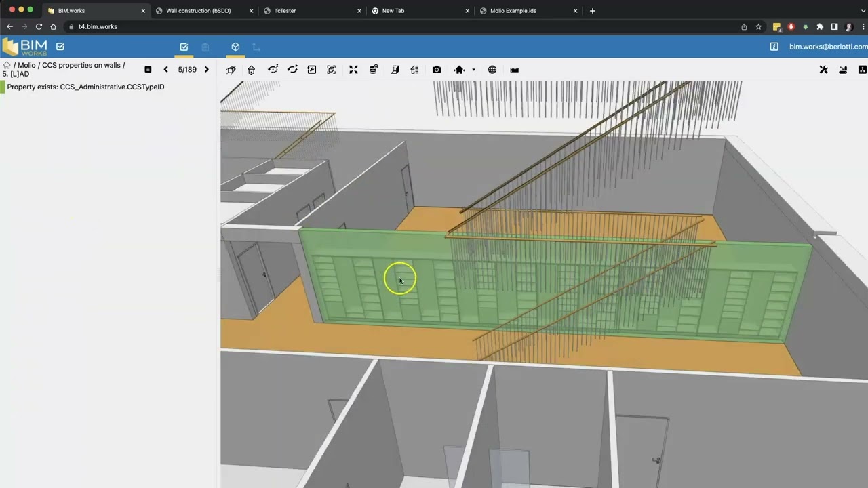Expand the house display mode dropdown arrow
868x488 pixels.
pos(473,70)
